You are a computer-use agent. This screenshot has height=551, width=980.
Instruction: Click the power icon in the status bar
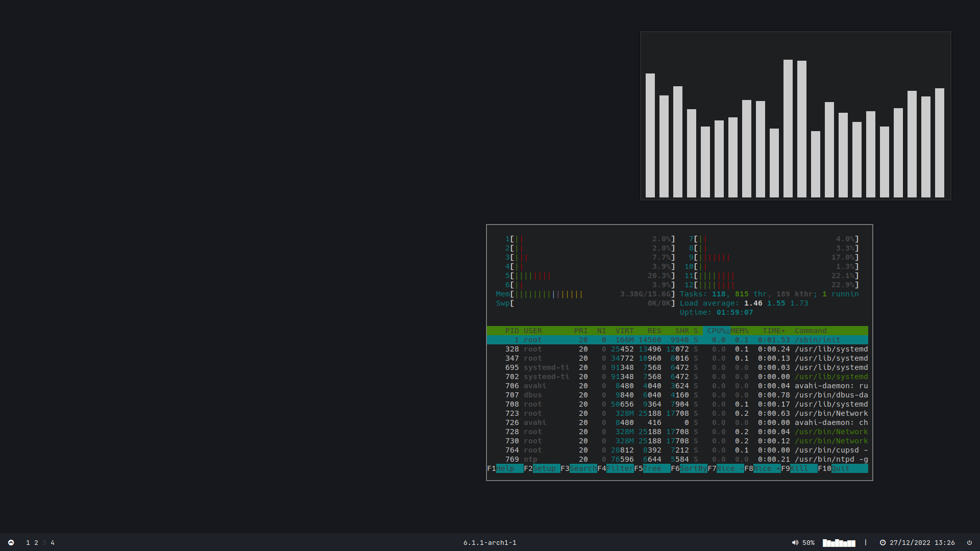969,542
